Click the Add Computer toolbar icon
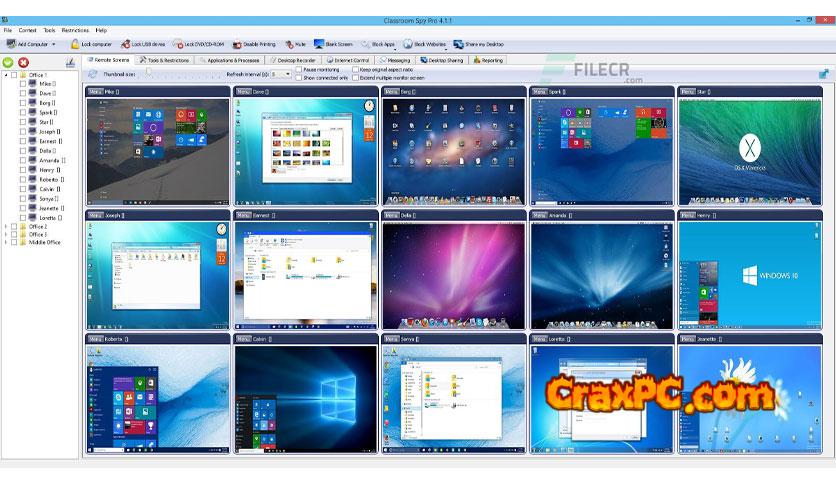Viewport: 836px width, 484px height. pos(11,44)
